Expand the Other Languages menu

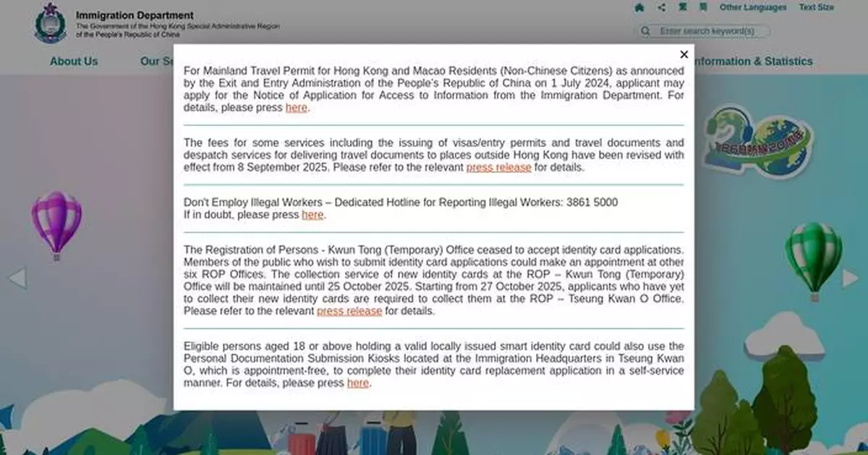(752, 7)
